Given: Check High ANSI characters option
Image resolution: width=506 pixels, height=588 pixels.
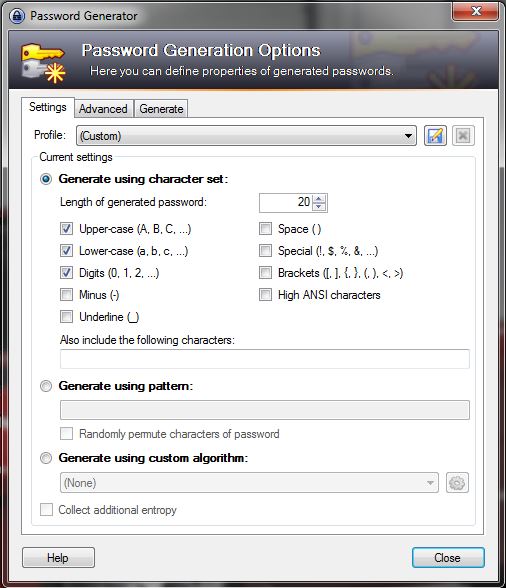Looking at the screenshot, I should (x=266, y=295).
